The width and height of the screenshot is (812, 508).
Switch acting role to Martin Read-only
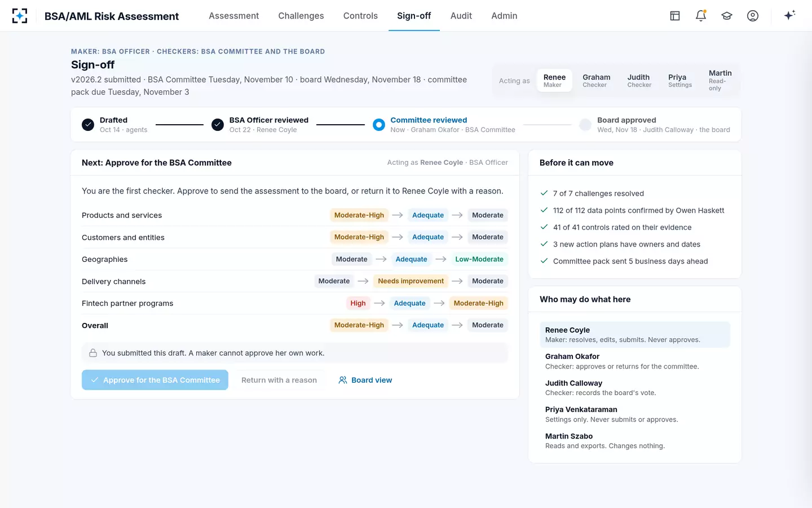tap(720, 81)
